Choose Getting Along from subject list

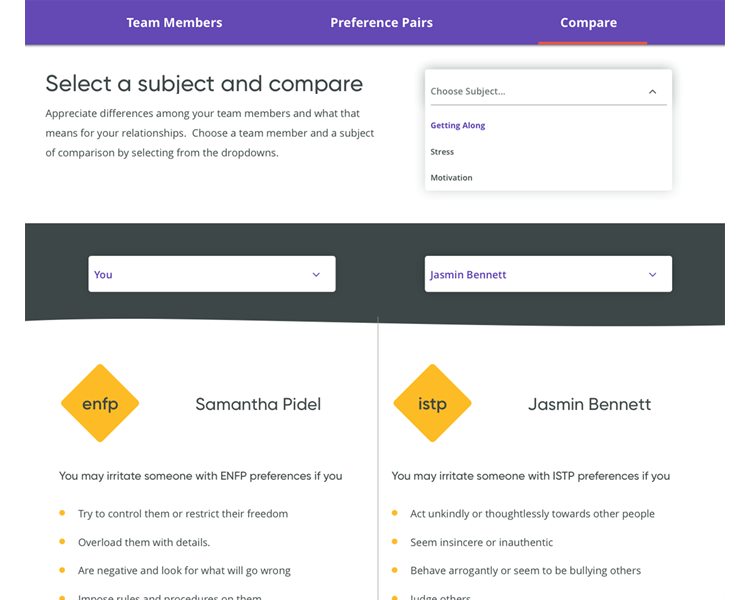coord(458,126)
